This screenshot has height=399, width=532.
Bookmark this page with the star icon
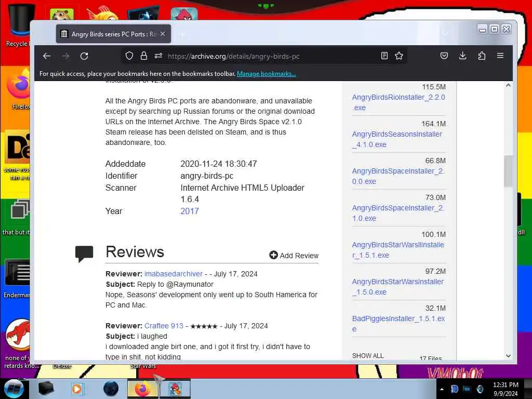(399, 56)
